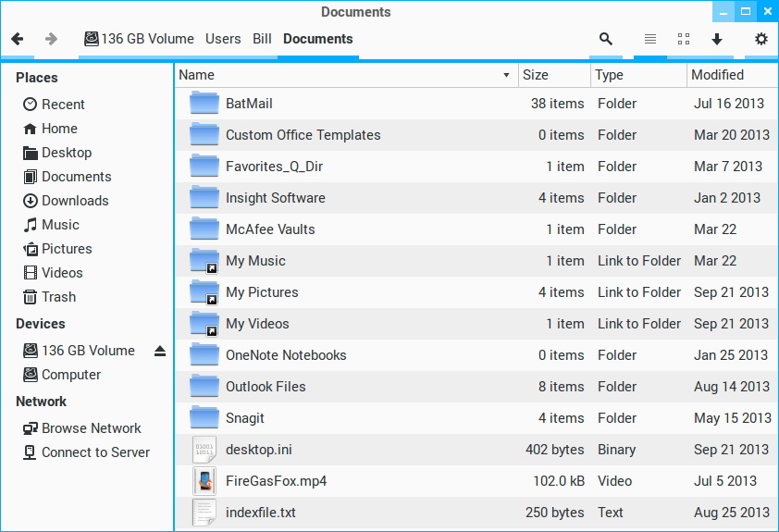The height and width of the screenshot is (532, 779).
Task: Select the FireGasFox.mp4 video thumbnail
Action: point(204,481)
